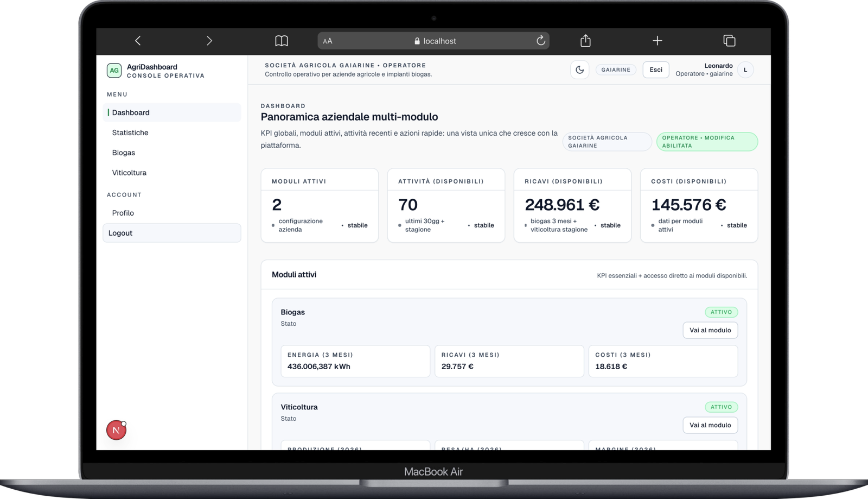Open Leonardo's user avatar L
The width and height of the screenshot is (868, 499).
coord(745,70)
